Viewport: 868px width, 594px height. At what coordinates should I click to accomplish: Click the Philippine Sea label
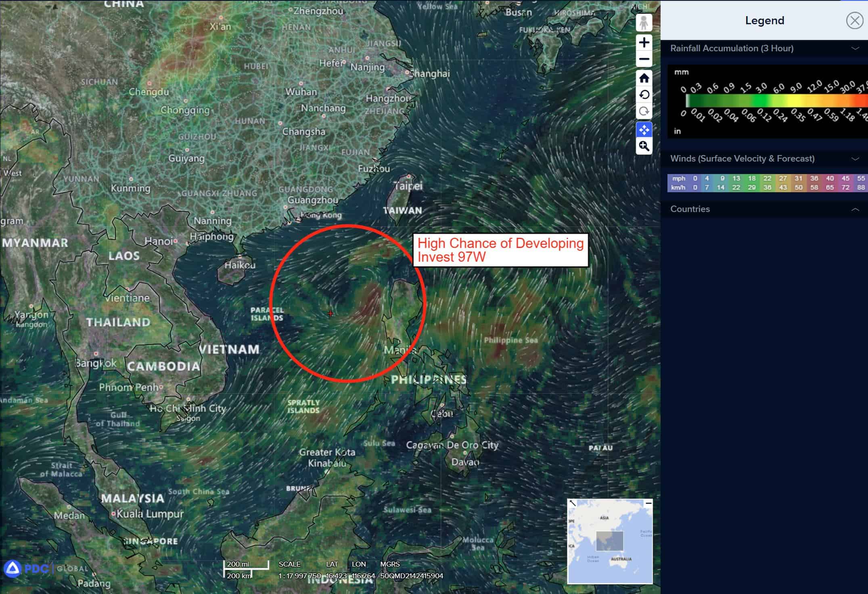[511, 340]
